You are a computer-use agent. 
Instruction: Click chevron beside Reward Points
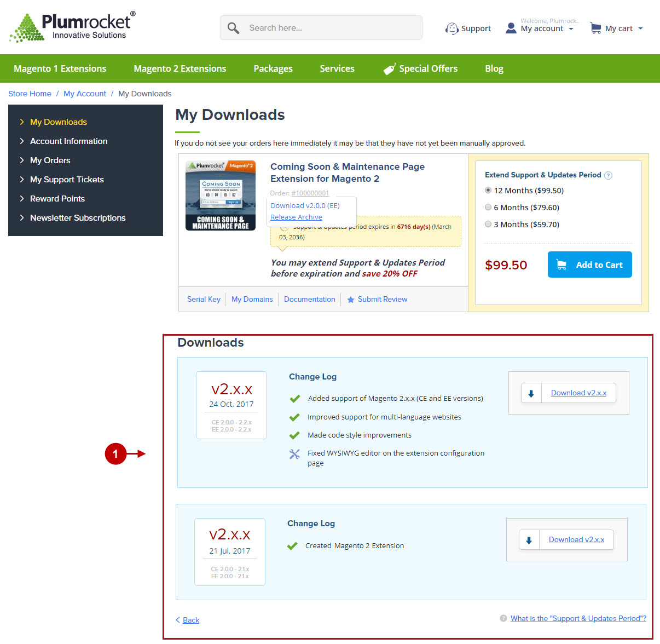22,199
